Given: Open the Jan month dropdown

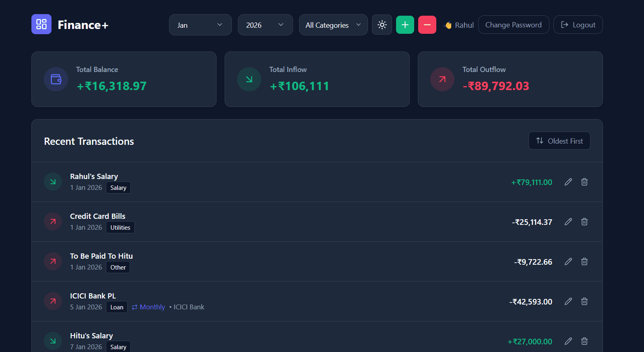Looking at the screenshot, I should click(200, 25).
